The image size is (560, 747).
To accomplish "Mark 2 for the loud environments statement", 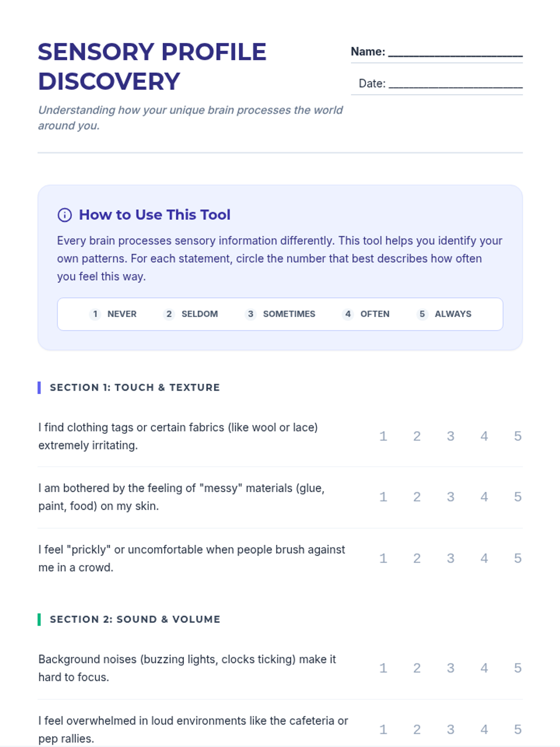I will (x=417, y=729).
